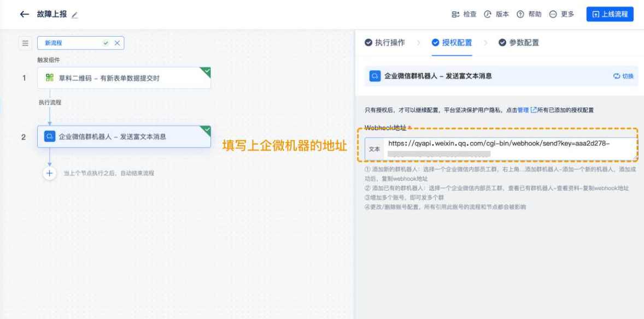The image size is (644, 319).
Task: Switch to the 授权配置 step tab
Action: [x=452, y=43]
